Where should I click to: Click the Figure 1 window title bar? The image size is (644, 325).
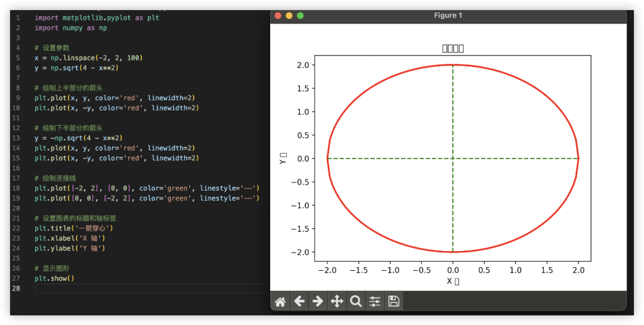pyautogui.click(x=448, y=16)
